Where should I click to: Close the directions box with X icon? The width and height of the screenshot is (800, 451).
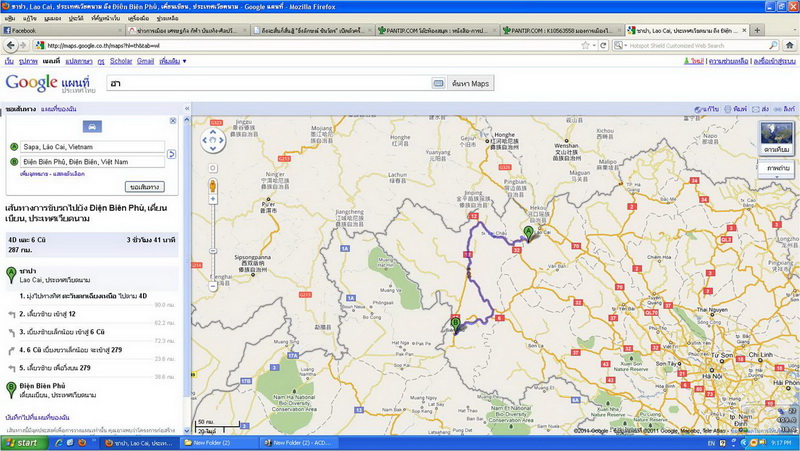(173, 121)
